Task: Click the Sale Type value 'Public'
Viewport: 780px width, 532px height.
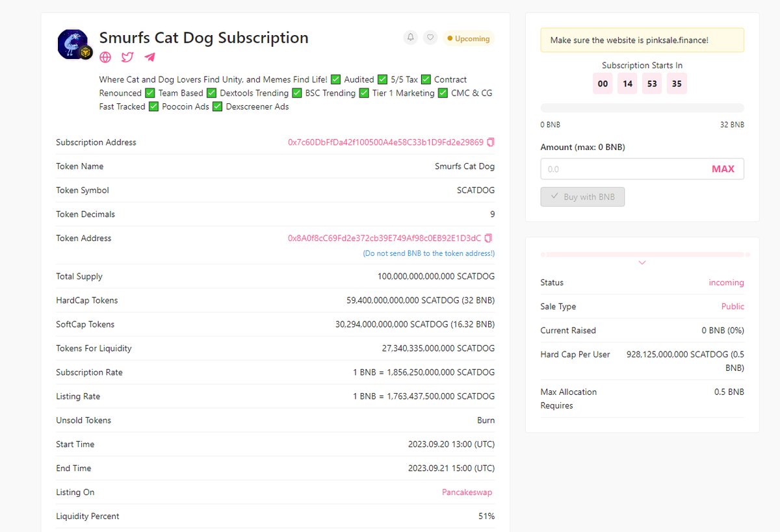Action: (x=733, y=307)
